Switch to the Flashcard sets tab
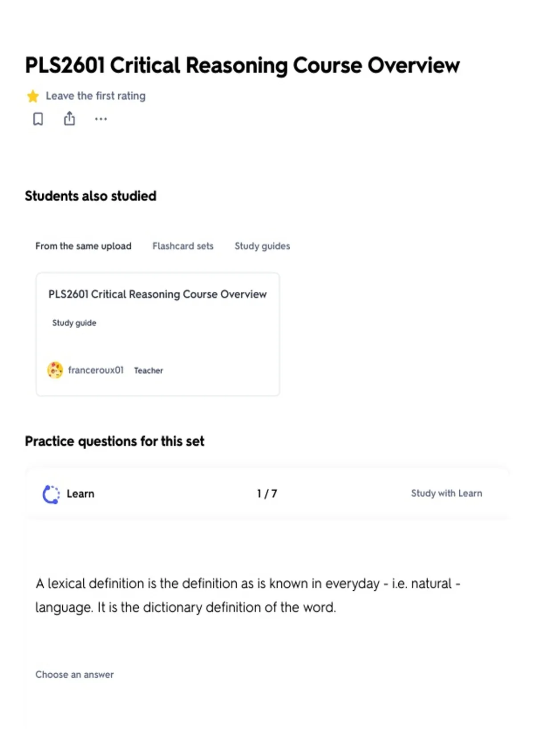The image size is (534, 756). pyautogui.click(x=183, y=246)
